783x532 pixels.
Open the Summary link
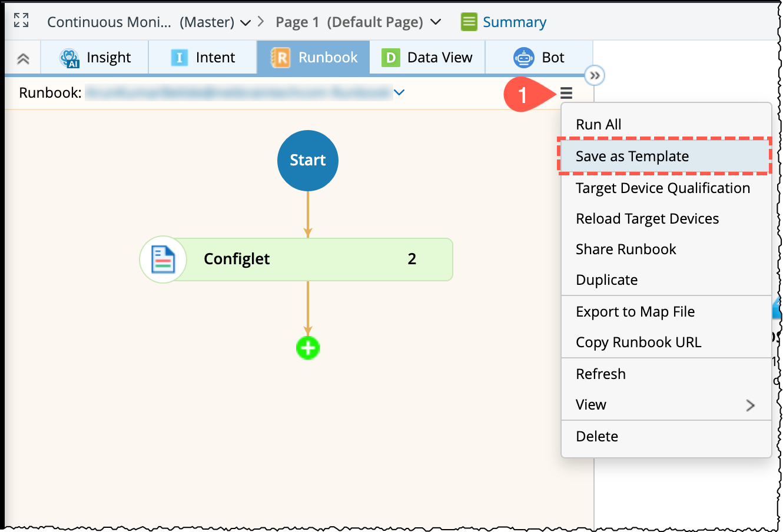click(x=515, y=22)
